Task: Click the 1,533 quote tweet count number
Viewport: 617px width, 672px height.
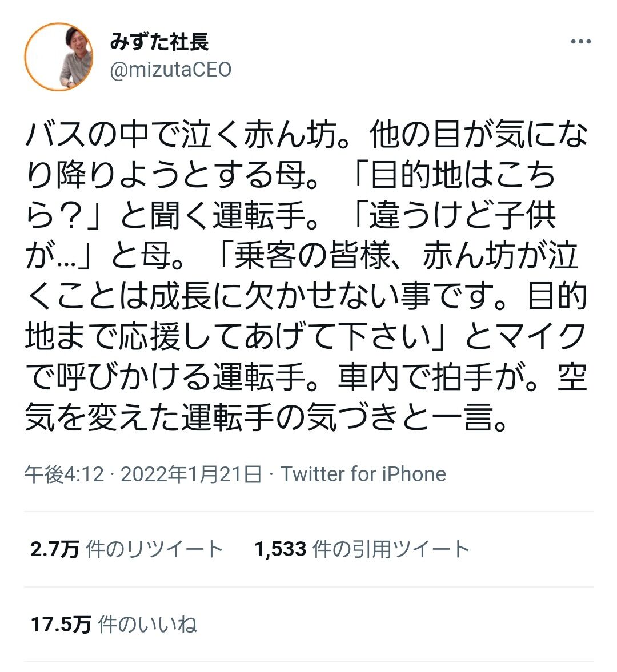Action: pyautogui.click(x=281, y=549)
